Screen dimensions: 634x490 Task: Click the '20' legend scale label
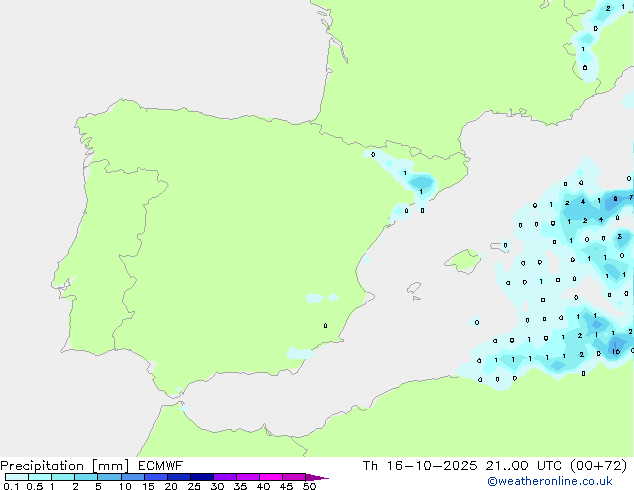point(171,486)
